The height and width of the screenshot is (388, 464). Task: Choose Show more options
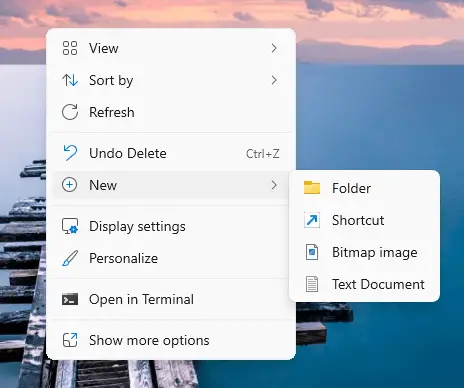pos(171,340)
